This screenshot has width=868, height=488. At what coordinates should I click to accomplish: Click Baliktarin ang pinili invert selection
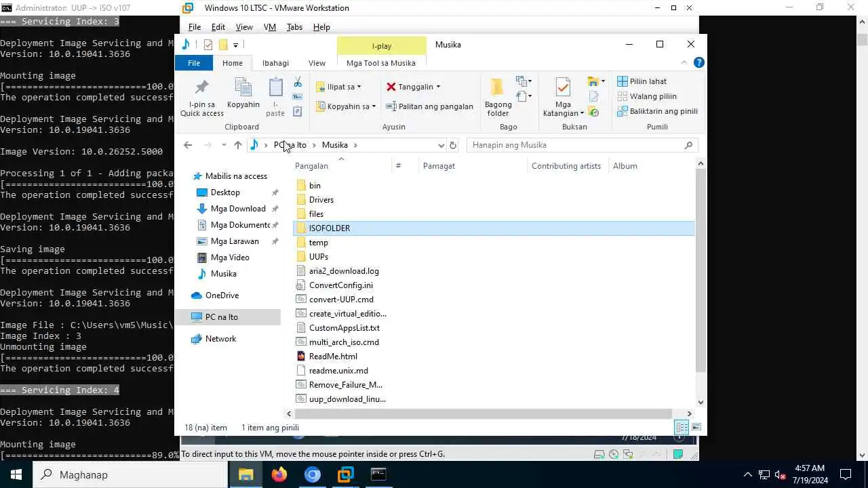[657, 111]
